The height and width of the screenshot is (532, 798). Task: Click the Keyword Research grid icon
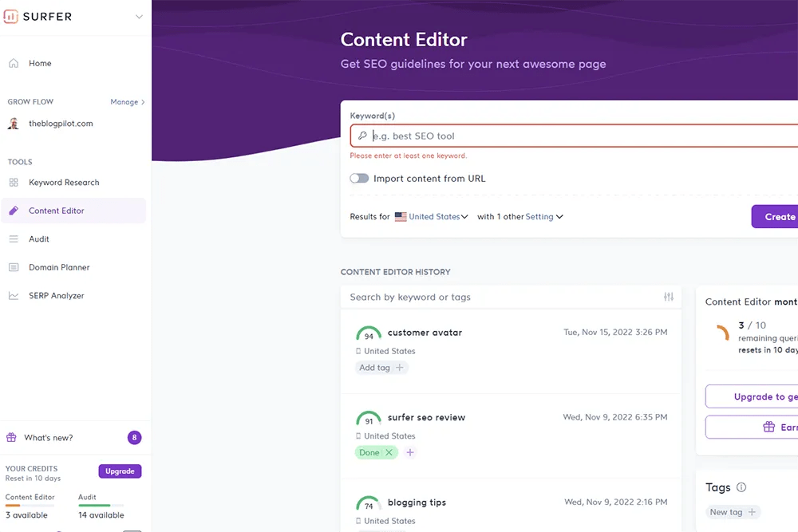tap(14, 182)
